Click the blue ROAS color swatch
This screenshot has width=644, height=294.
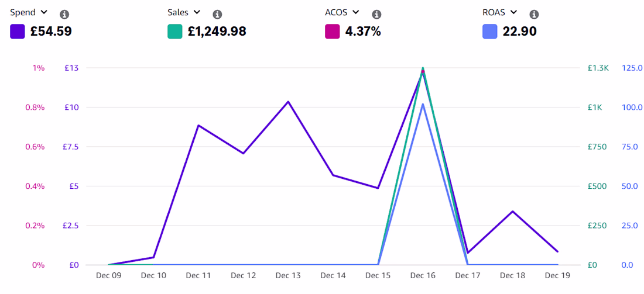tap(489, 32)
